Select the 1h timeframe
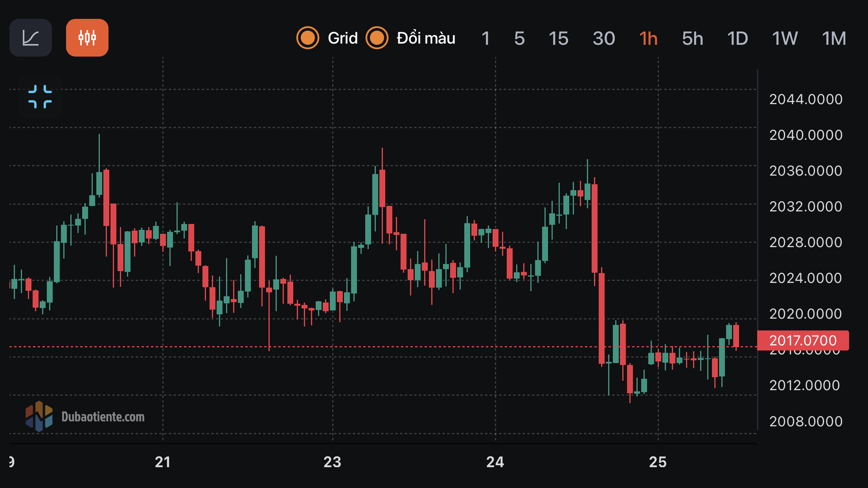 pos(648,39)
